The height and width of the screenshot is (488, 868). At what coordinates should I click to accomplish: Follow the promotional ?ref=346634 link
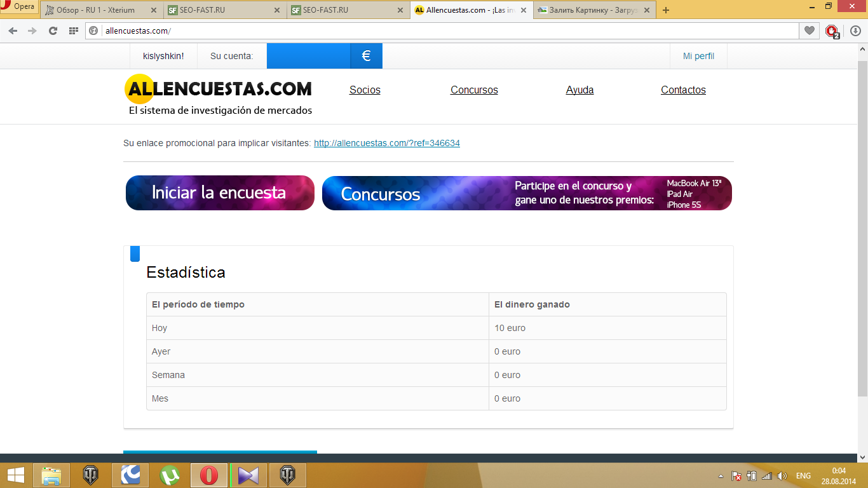(x=387, y=143)
